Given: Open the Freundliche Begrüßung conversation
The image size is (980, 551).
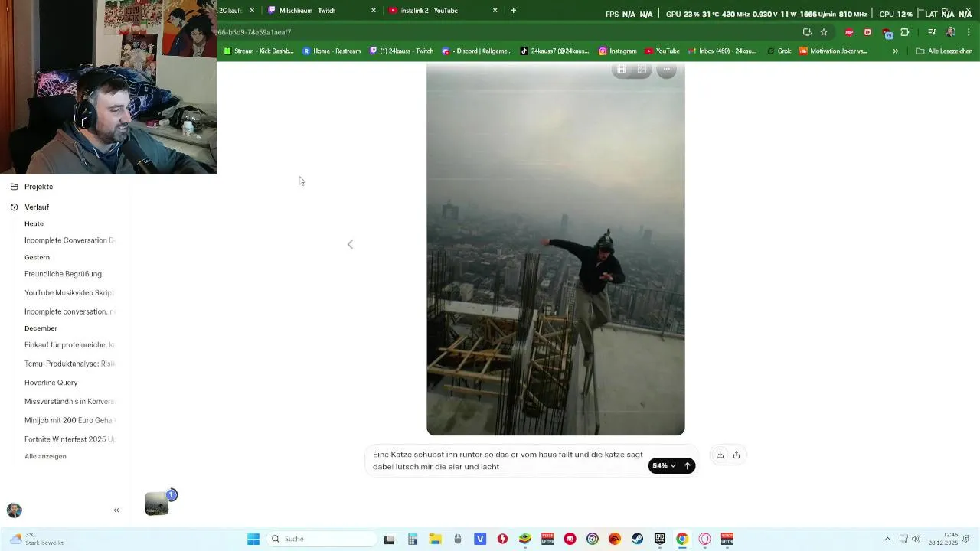Looking at the screenshot, I should pos(63,274).
